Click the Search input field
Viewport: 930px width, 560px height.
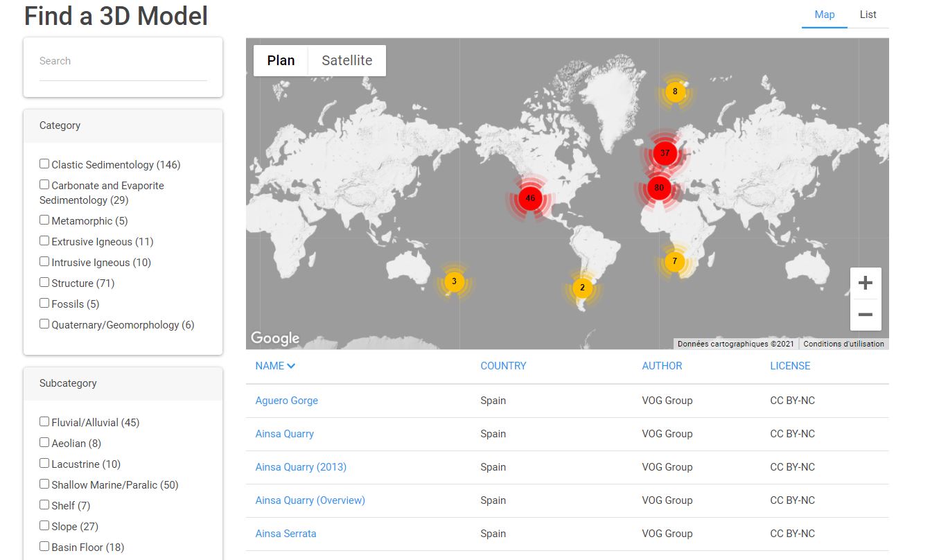[x=123, y=61]
